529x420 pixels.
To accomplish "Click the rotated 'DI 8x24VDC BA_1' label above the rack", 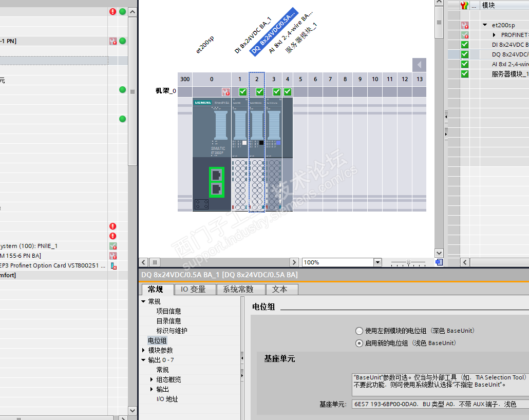I will [x=252, y=34].
